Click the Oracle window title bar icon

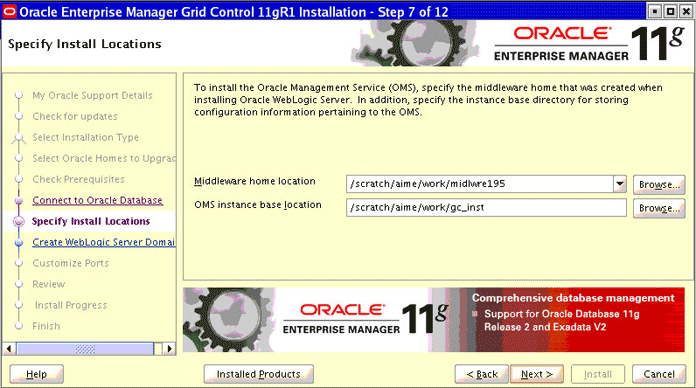[10, 12]
